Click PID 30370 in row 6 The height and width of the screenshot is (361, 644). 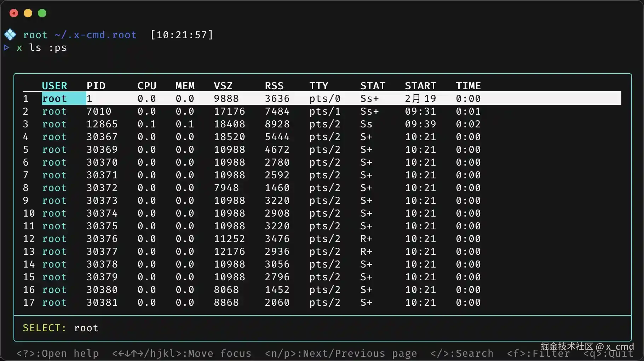click(102, 162)
